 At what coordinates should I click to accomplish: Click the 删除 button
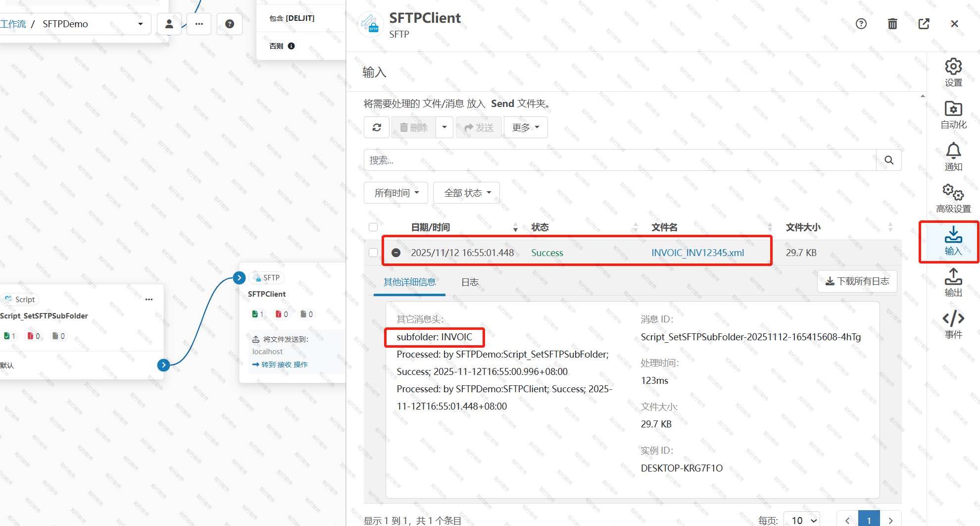[414, 127]
